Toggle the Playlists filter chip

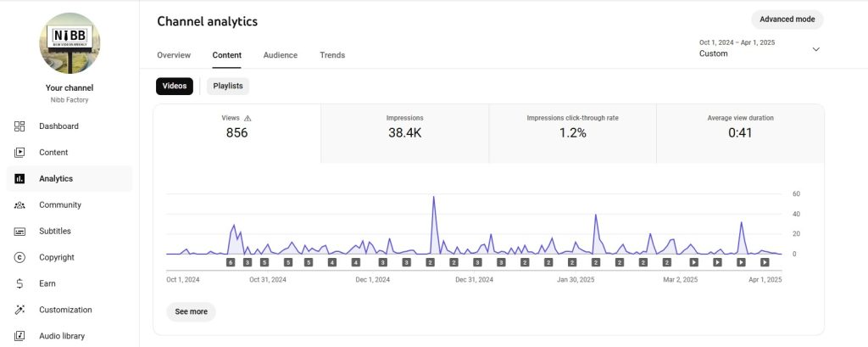[x=228, y=86]
